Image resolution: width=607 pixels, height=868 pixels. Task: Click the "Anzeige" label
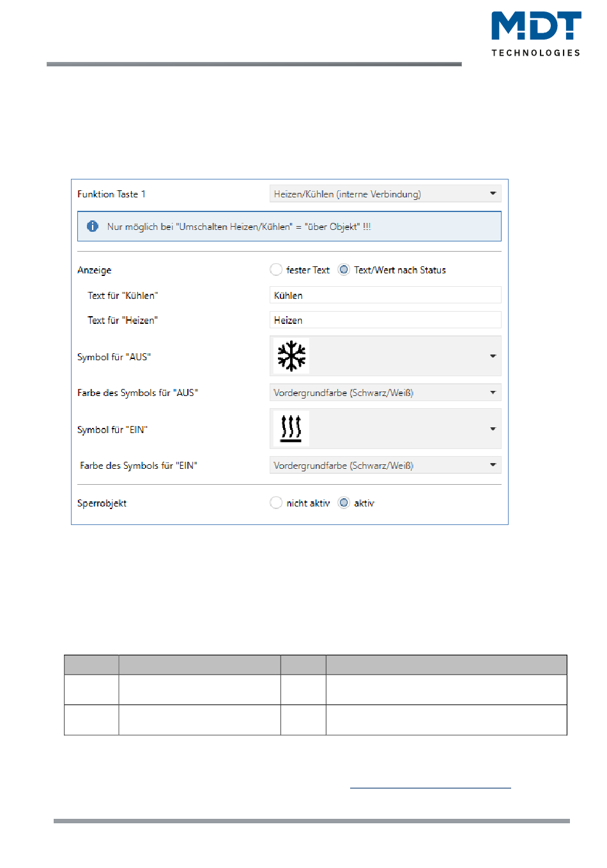95,270
